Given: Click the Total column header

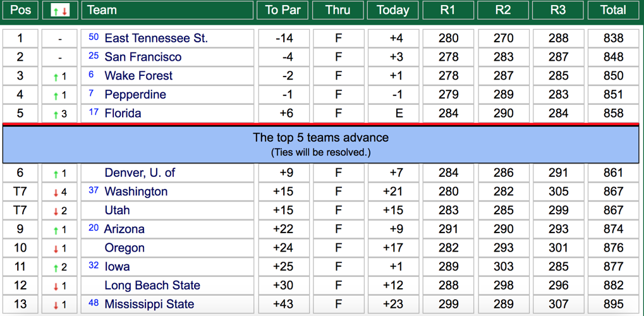Looking at the screenshot, I should coord(613,10).
